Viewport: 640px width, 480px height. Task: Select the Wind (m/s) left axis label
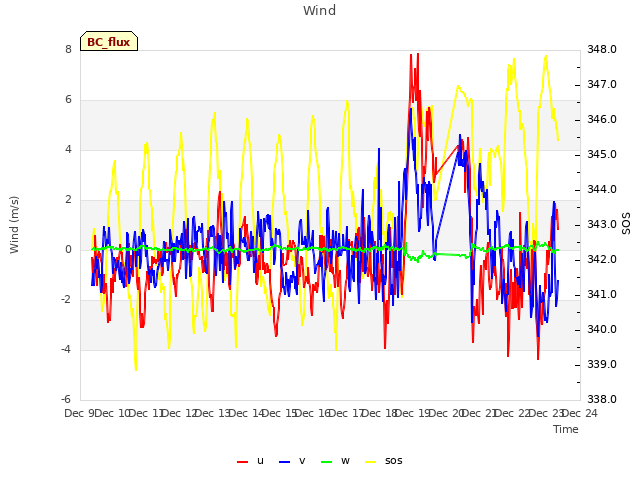click(14, 225)
